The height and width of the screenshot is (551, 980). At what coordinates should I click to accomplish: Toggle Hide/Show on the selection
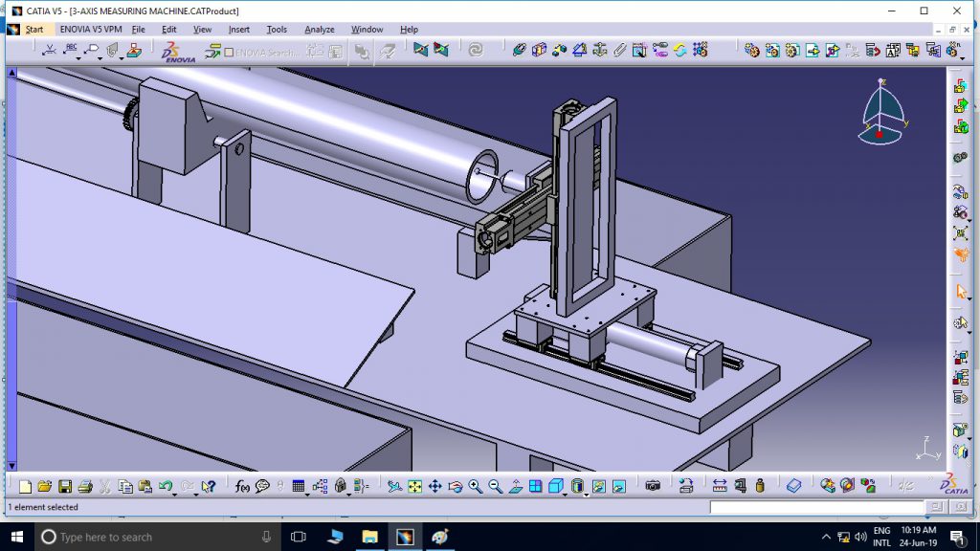[599, 486]
